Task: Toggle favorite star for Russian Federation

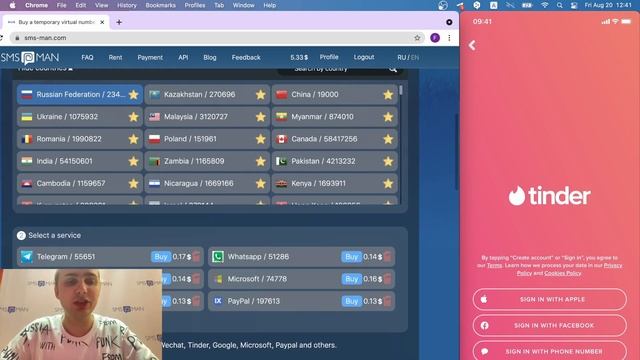Action: point(133,95)
